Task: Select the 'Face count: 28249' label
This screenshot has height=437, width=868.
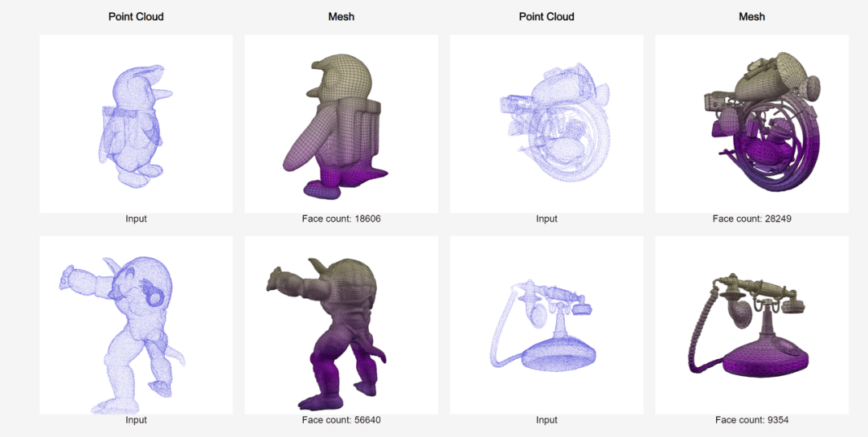Action: [751, 218]
